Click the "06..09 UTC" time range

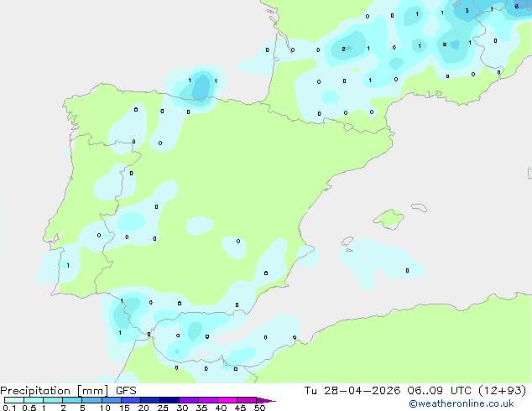click(440, 391)
